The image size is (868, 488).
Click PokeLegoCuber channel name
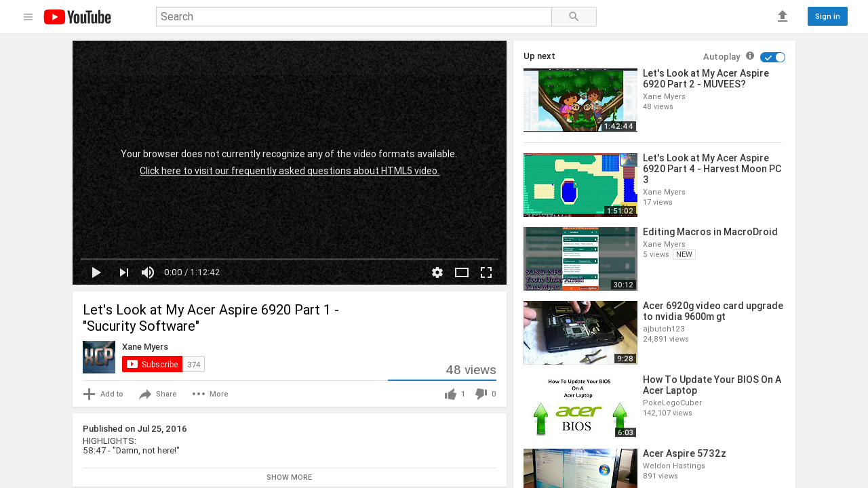pyautogui.click(x=672, y=403)
